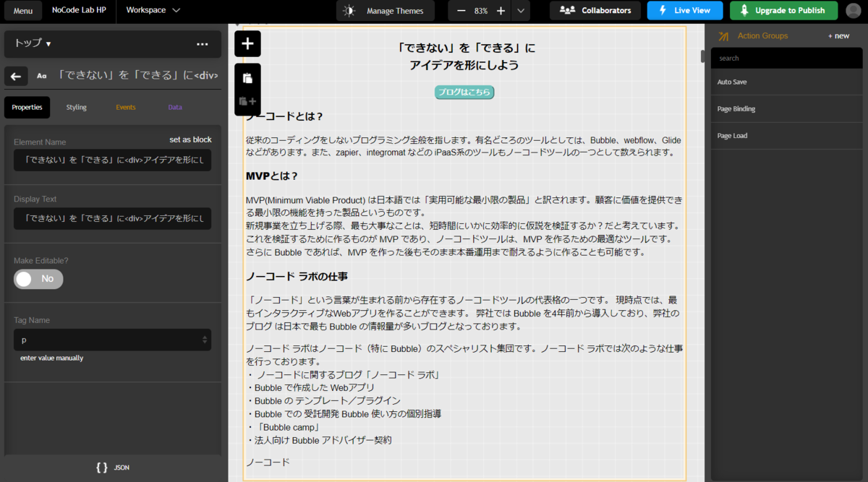Screen dimensions: 868x482
Task: Add a + new action group
Action: coord(839,36)
